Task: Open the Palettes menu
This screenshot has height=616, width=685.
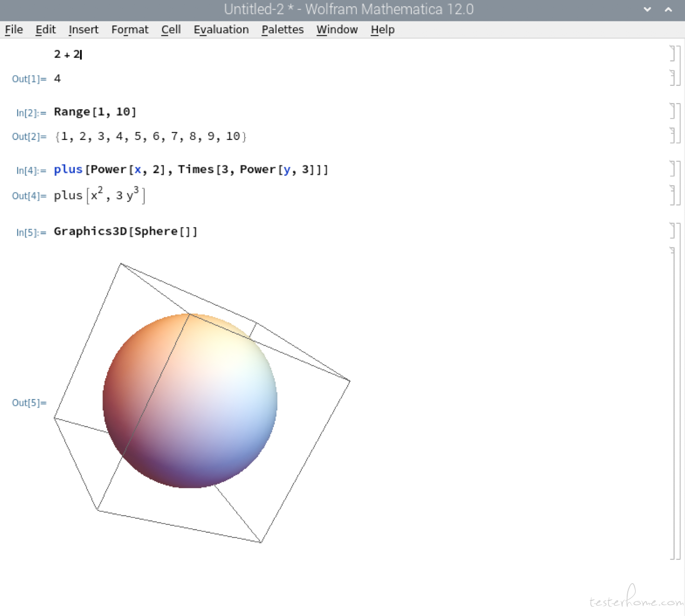Action: 283,30
